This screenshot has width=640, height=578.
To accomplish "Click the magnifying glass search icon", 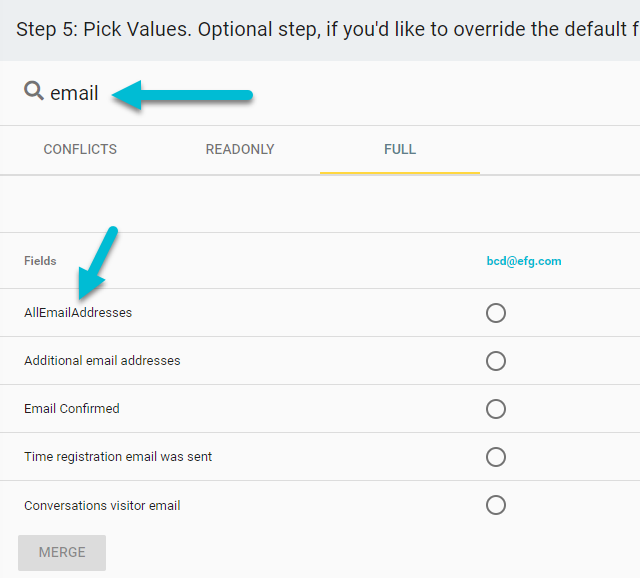I will point(34,91).
